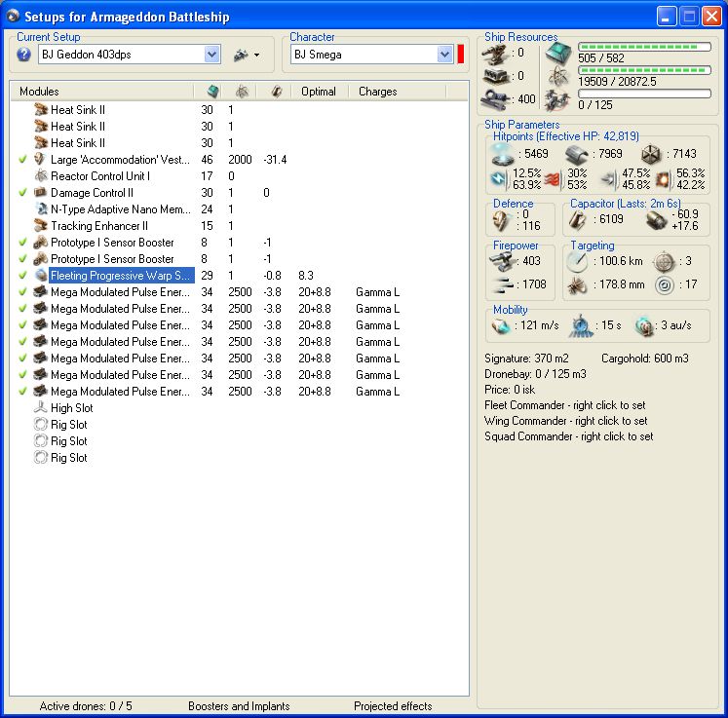
Task: Toggle second Prototype I Sensor Booster checkmark
Action: click(x=22, y=259)
